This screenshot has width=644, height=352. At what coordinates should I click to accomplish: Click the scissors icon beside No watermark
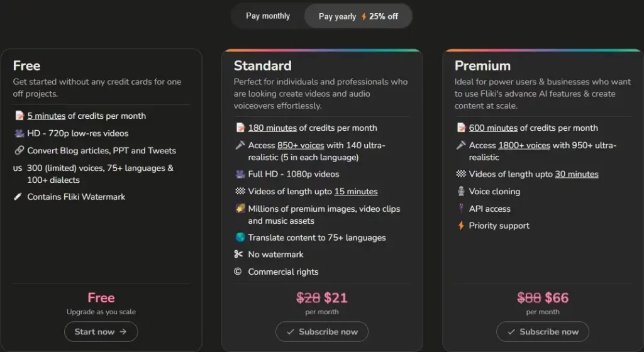(238, 255)
